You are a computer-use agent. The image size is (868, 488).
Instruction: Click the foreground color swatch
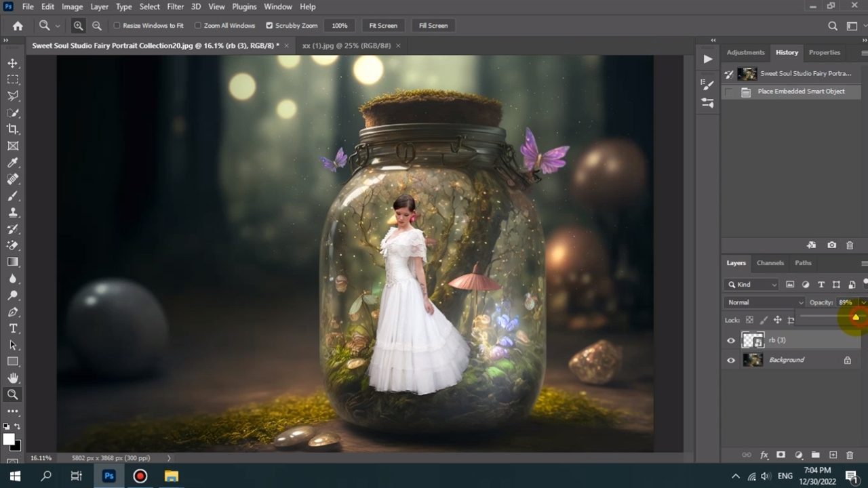[x=9, y=440]
